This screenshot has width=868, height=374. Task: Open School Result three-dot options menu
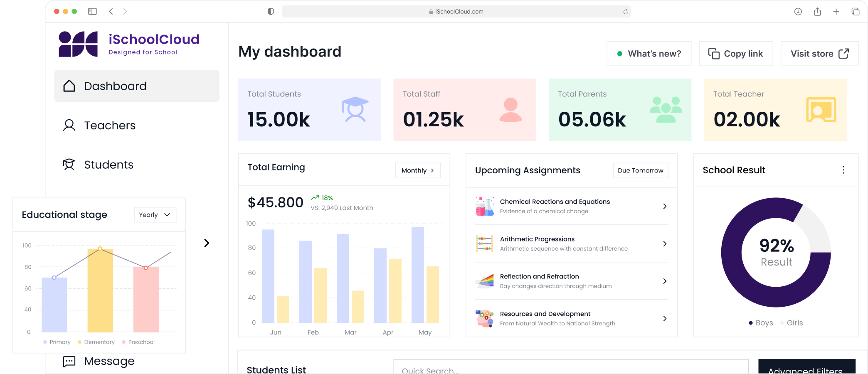(x=843, y=170)
